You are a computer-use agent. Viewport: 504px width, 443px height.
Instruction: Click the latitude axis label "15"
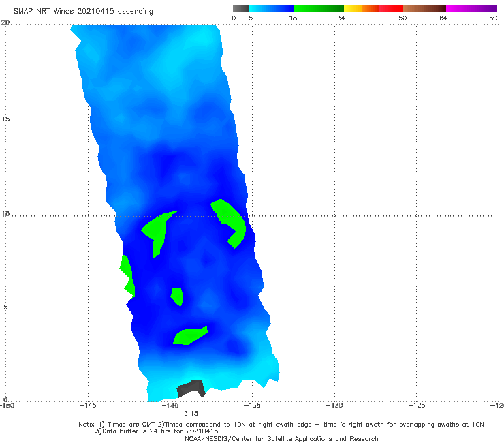click(x=5, y=119)
